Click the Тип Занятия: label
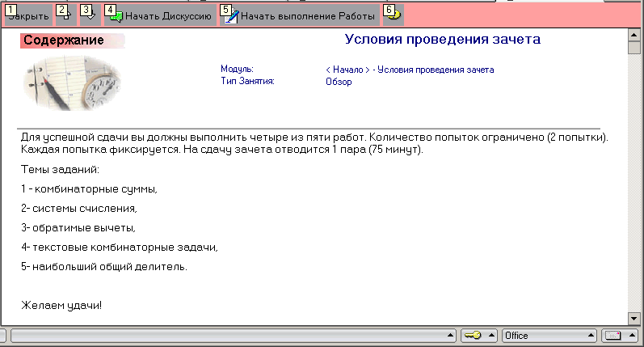Screen dimensions: 644x347 pos(247,81)
